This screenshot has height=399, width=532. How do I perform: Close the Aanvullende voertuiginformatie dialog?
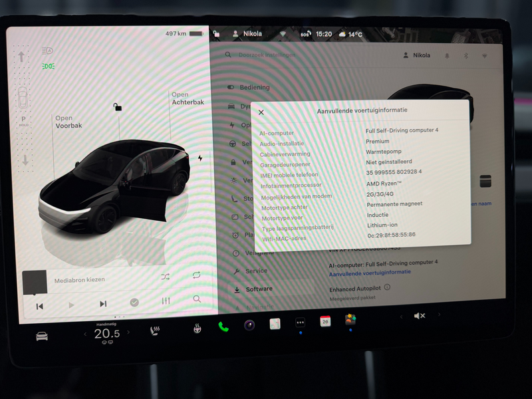point(261,113)
